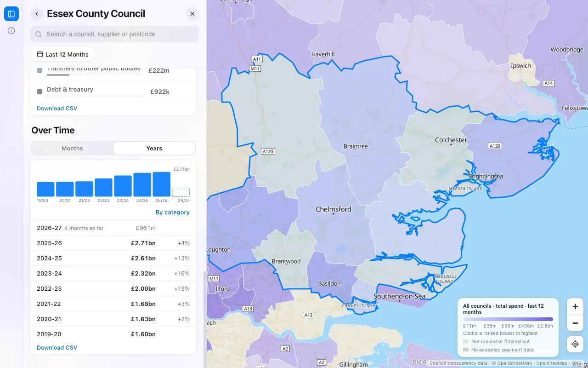The image size is (588, 368).
Task: Click the 22/23 bar in chart
Action: click(x=103, y=187)
